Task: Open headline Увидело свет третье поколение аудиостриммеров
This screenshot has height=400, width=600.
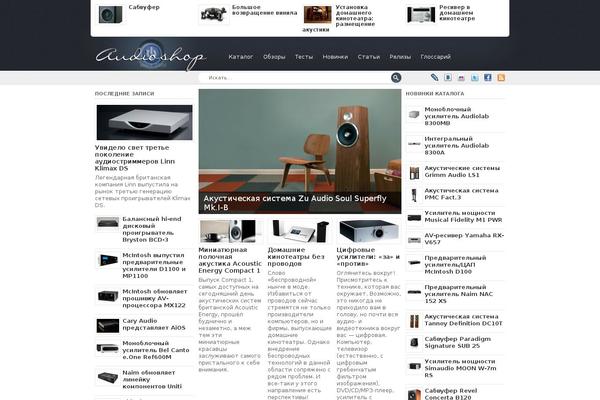Action: (x=135, y=158)
